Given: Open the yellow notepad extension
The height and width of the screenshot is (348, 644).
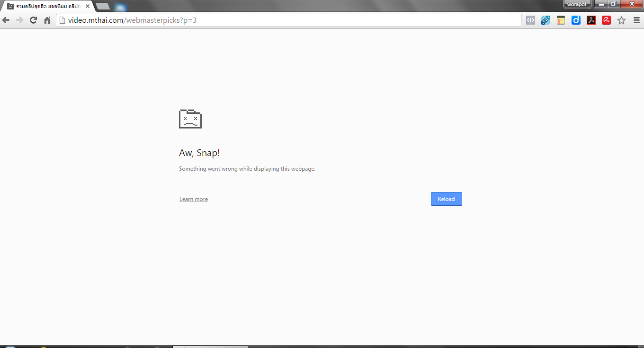Looking at the screenshot, I should coord(561,20).
